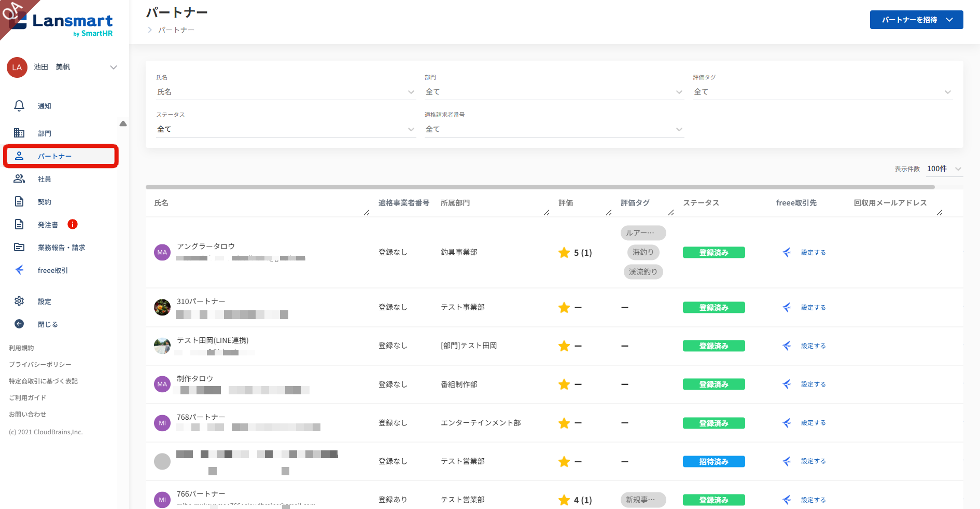Click the freee bird icon in 310パートナー row
The image size is (980, 509).
(x=787, y=307)
